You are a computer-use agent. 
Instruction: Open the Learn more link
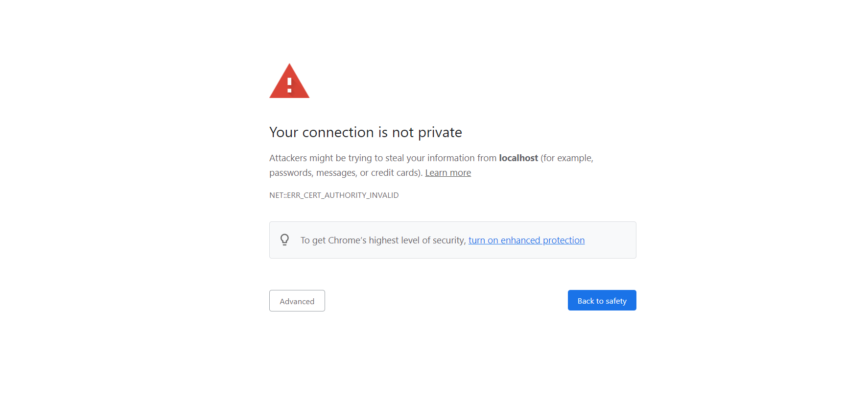(448, 173)
